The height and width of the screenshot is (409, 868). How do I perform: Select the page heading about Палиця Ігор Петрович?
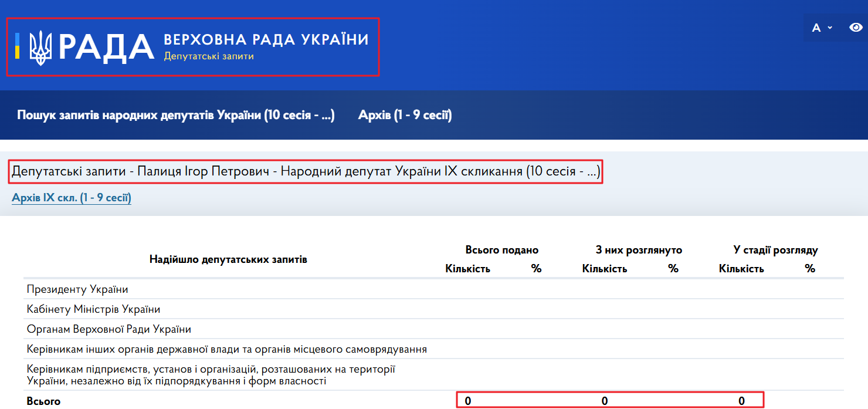(x=306, y=172)
